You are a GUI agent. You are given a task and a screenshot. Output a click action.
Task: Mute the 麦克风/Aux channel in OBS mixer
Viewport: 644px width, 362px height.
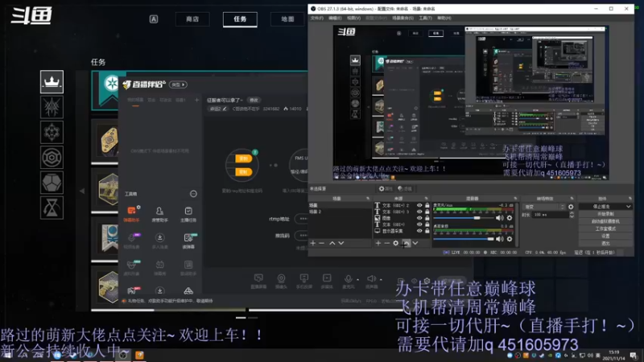point(499,218)
